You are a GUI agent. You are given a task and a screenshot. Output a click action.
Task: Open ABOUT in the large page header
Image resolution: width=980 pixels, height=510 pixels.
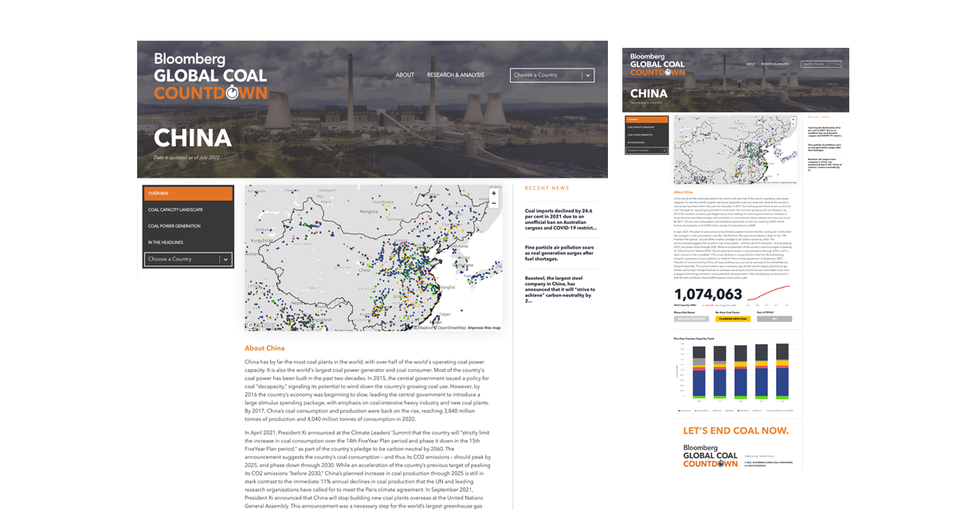405,75
